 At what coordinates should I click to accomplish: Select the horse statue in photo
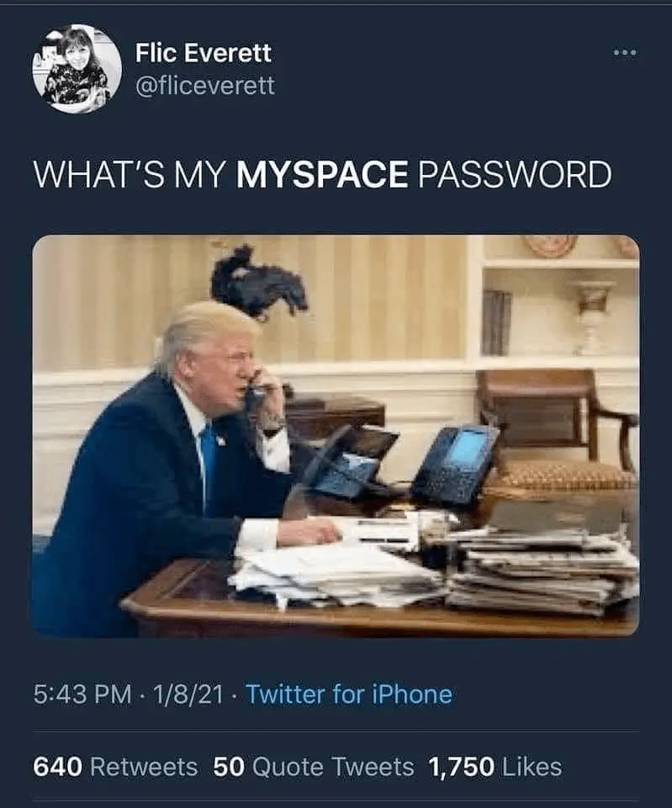pyautogui.click(x=258, y=281)
